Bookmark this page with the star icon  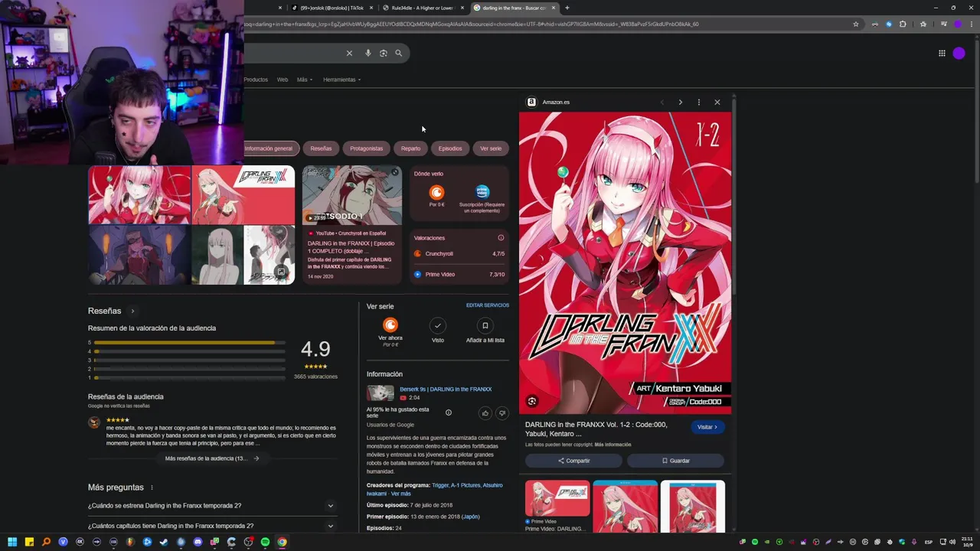pos(856,24)
